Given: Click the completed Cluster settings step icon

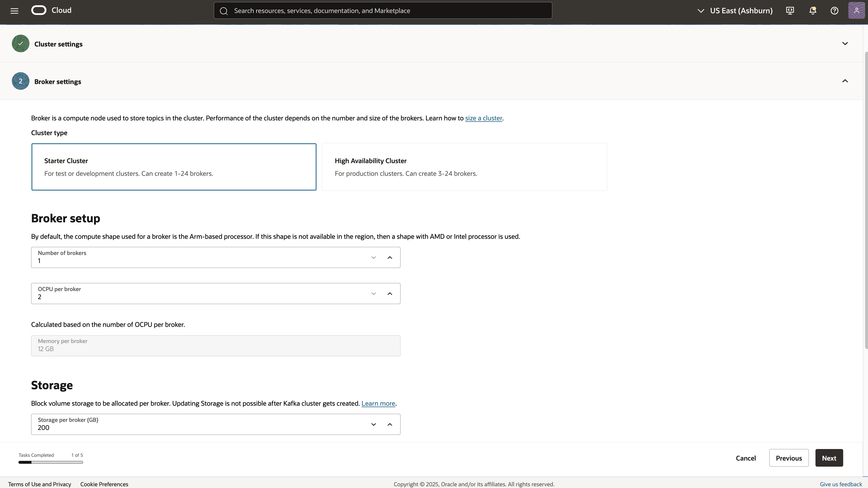Looking at the screenshot, I should point(20,44).
